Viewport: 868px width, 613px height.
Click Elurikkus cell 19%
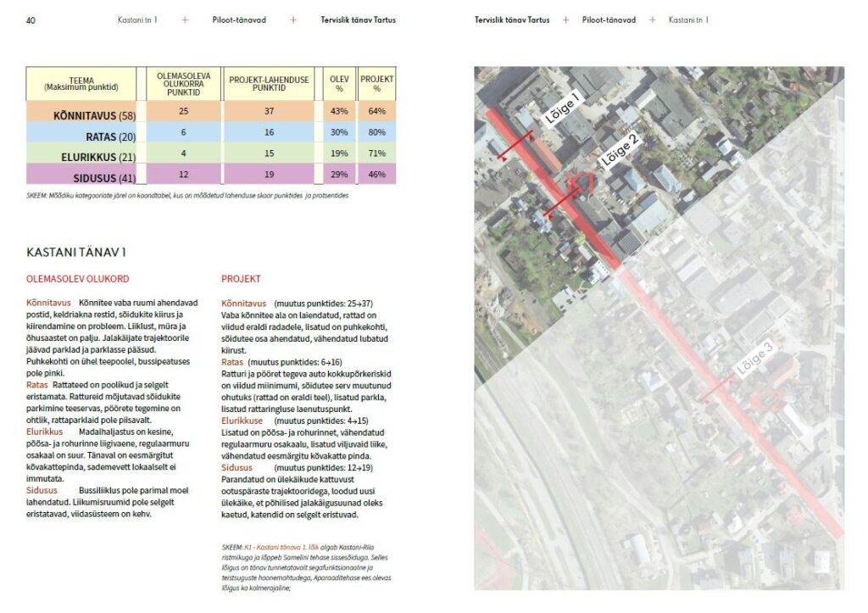click(339, 153)
